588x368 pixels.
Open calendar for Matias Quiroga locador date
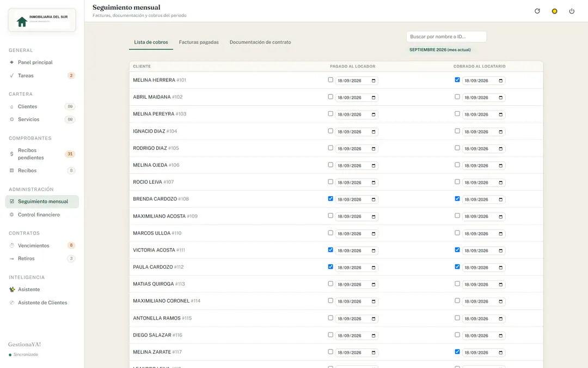(373, 285)
